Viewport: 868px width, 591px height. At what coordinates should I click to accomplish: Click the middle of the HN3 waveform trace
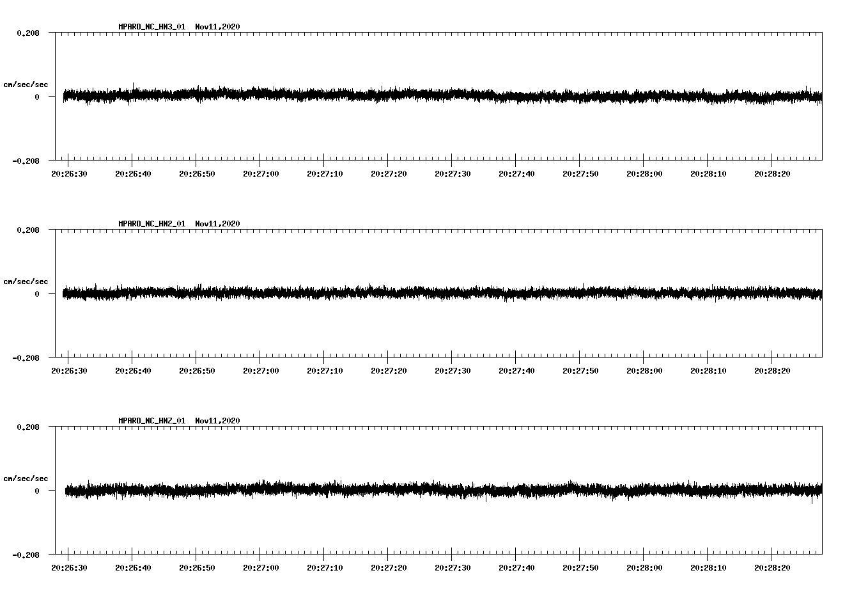[x=441, y=96]
